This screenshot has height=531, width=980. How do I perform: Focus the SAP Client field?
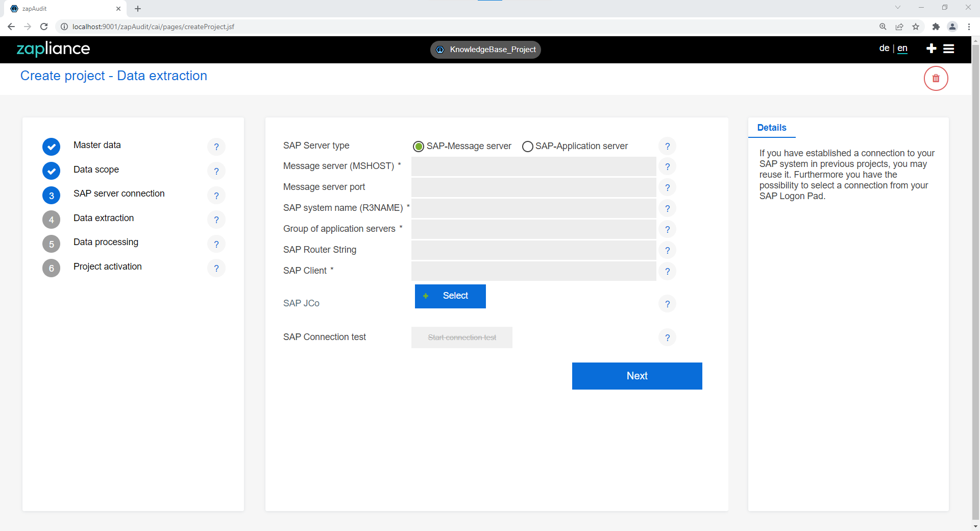pos(533,271)
